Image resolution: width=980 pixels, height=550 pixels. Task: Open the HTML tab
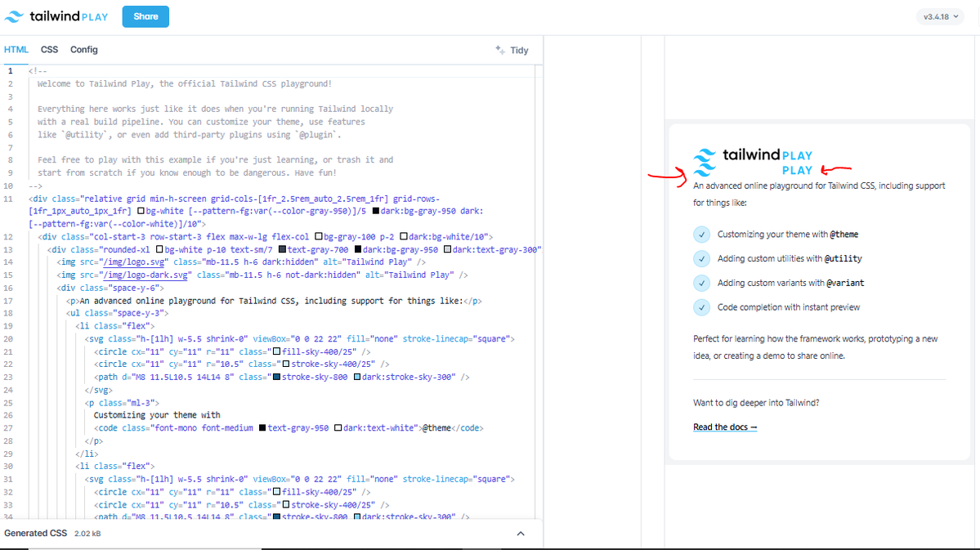[16, 49]
